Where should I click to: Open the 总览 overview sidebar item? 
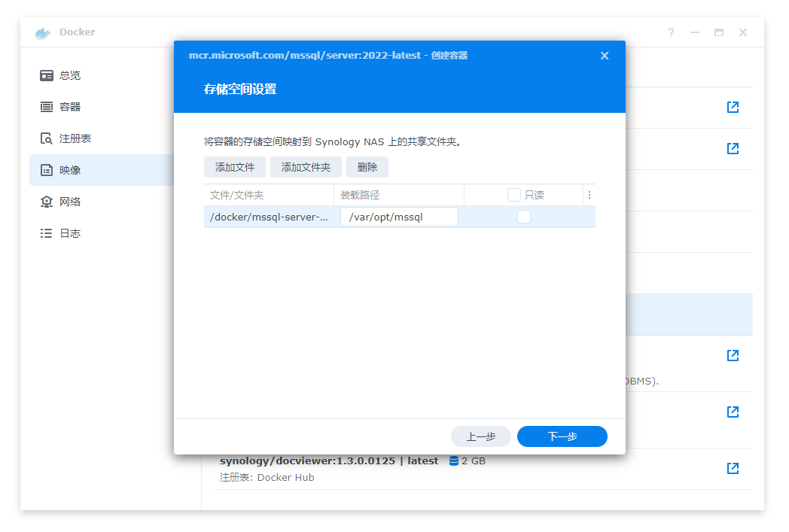point(102,75)
